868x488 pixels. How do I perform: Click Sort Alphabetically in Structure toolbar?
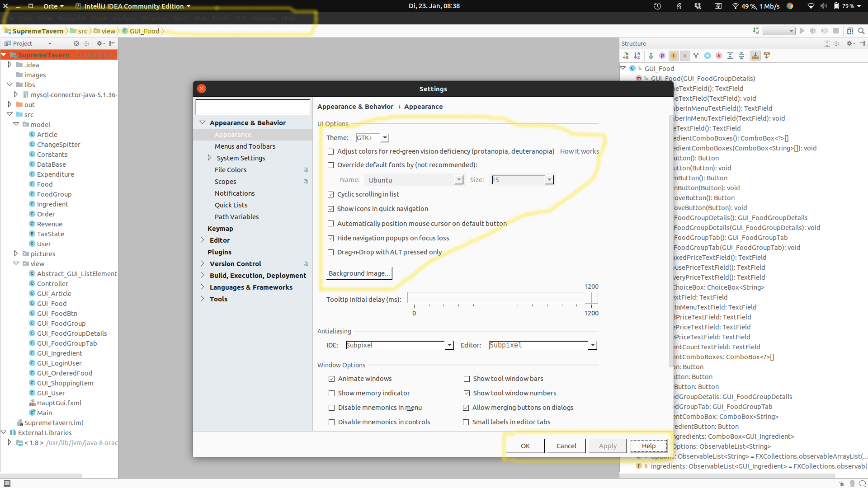click(x=637, y=56)
